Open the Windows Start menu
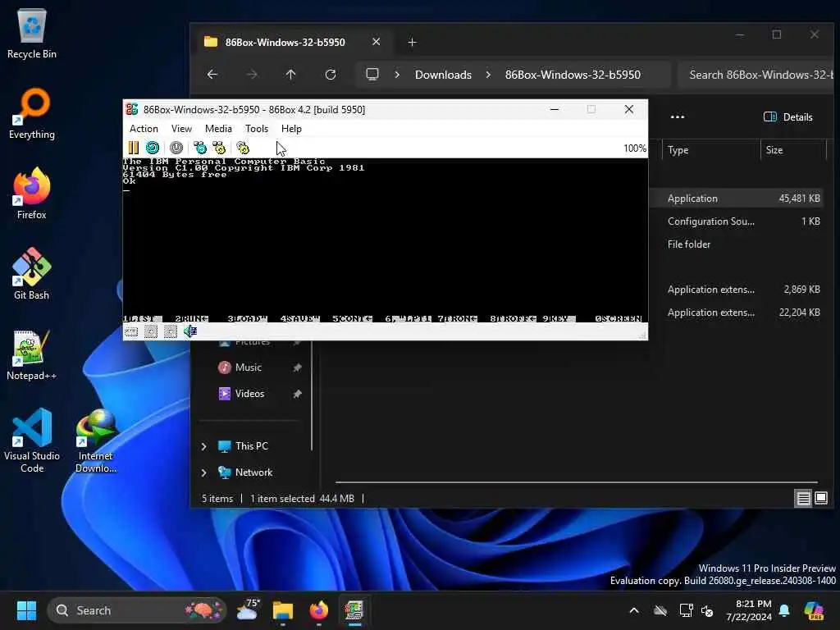This screenshot has height=630, width=840. click(x=26, y=610)
